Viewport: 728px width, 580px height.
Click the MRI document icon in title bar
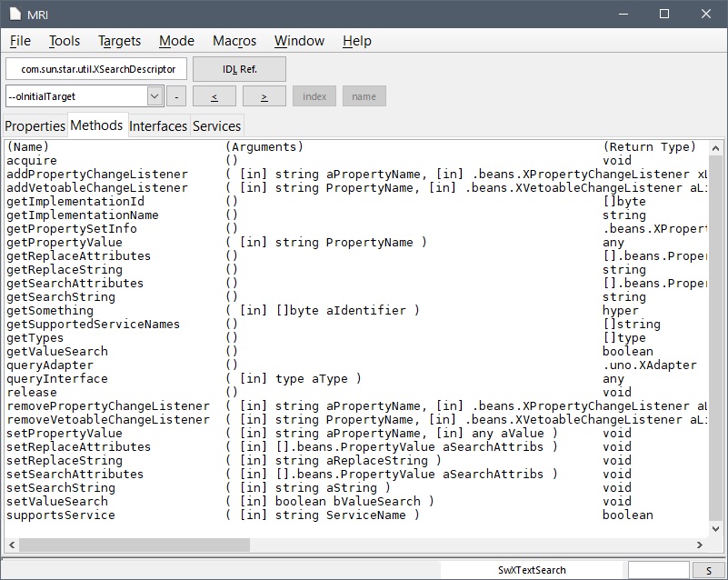(15, 14)
